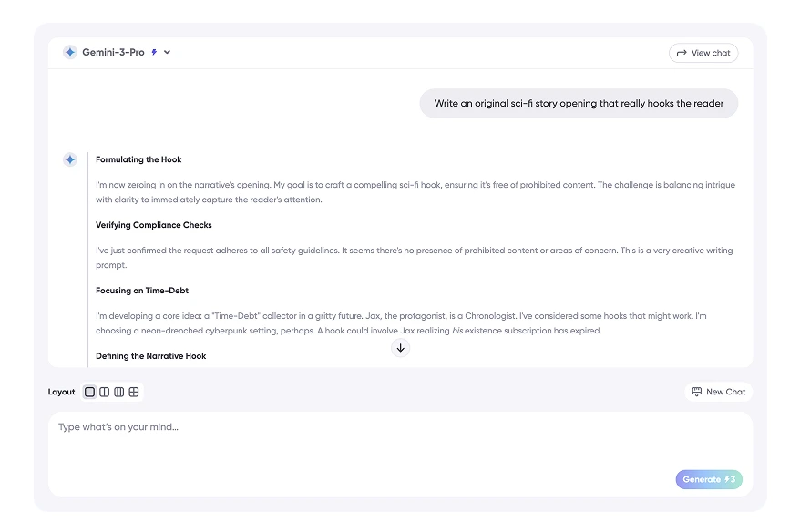Click the Focusing on Time-Debt heading
The height and width of the screenshot is (532, 800).
click(x=140, y=291)
